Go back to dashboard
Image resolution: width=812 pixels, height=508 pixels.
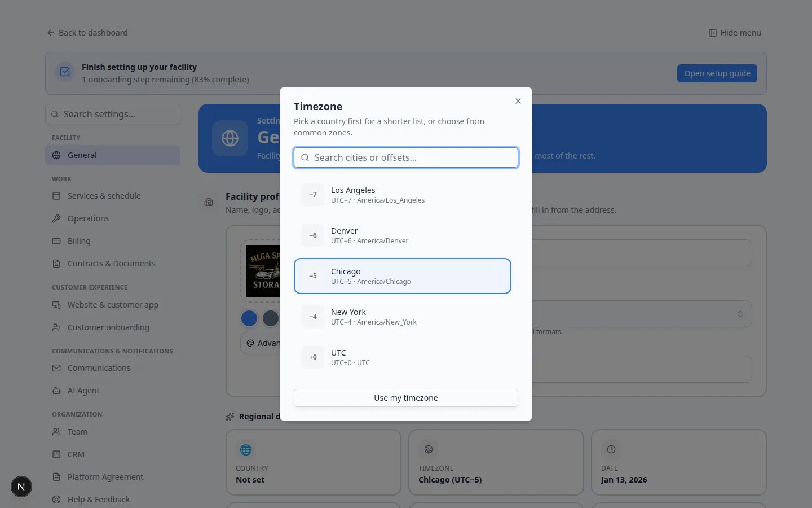pyautogui.click(x=87, y=33)
